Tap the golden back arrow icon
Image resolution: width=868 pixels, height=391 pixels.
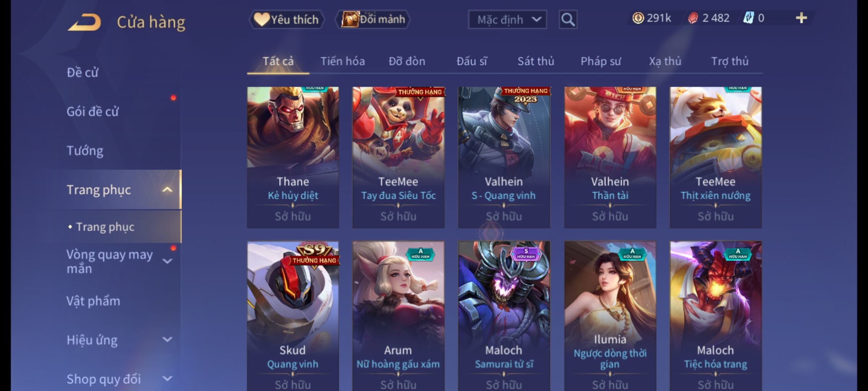85,22
